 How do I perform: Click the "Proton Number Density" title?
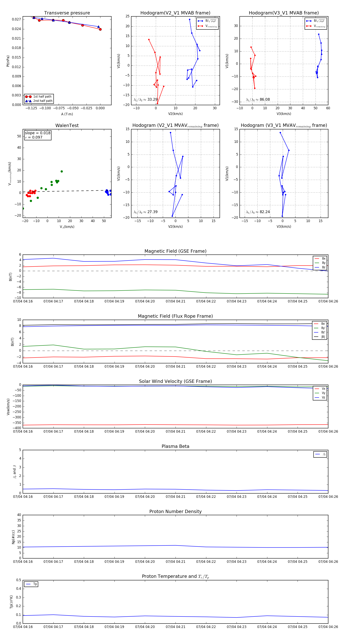pyautogui.click(x=175, y=511)
